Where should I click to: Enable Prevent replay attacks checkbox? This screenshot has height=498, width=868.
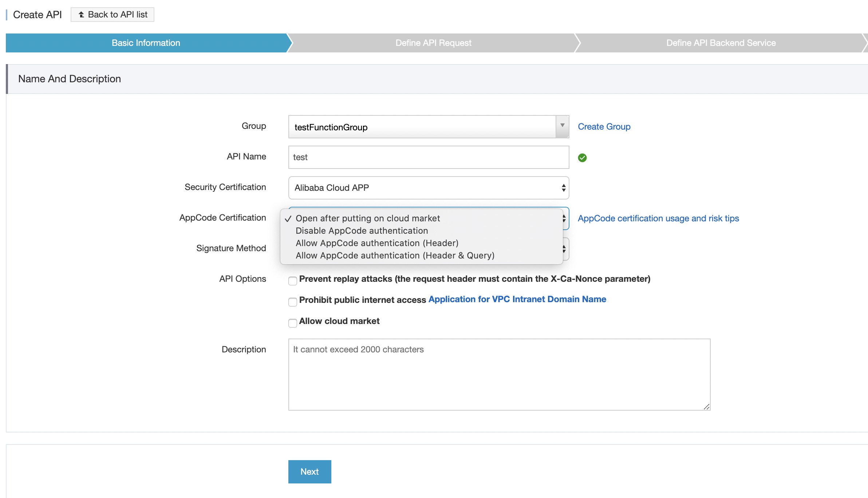[293, 281]
